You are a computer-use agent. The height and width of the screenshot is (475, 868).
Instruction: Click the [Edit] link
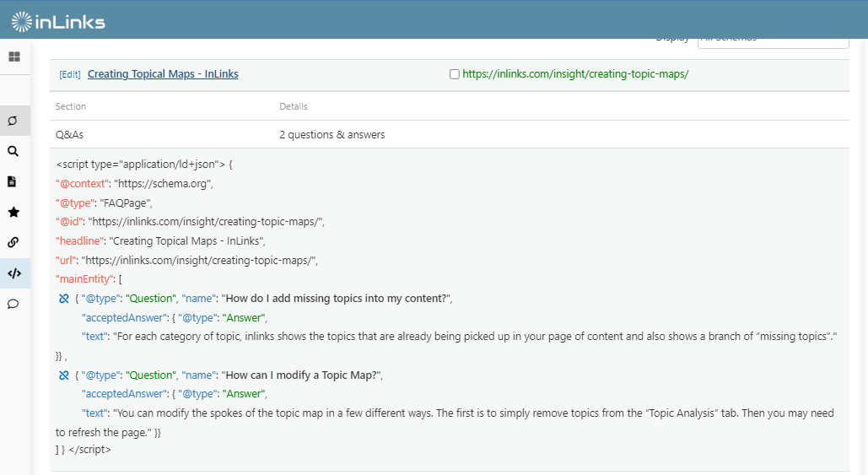click(70, 75)
